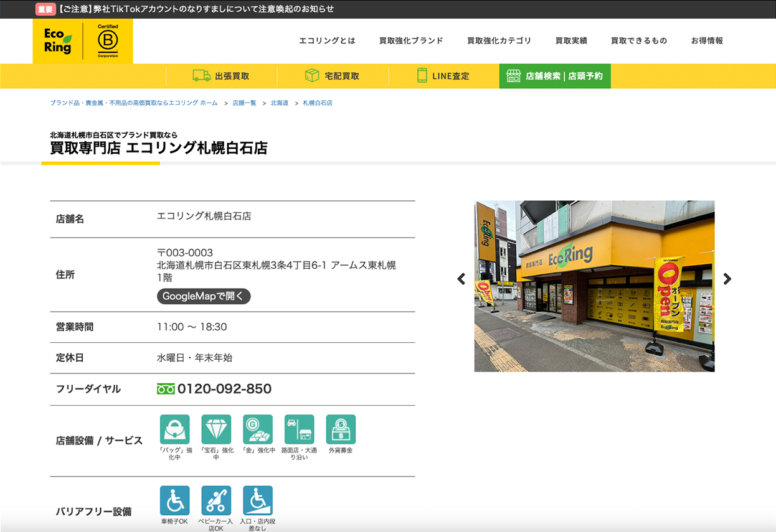Show previous store photo with left arrow

coord(461,279)
